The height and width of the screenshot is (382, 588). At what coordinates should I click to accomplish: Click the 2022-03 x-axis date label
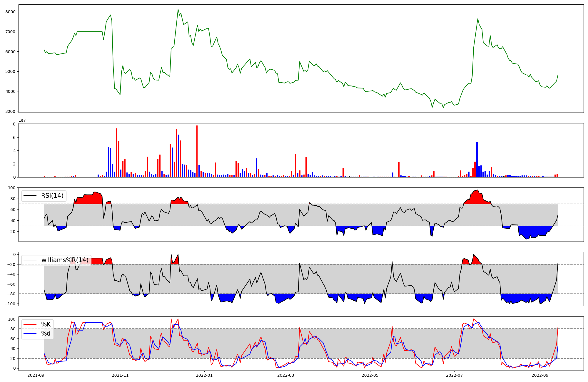pyautogui.click(x=285, y=375)
